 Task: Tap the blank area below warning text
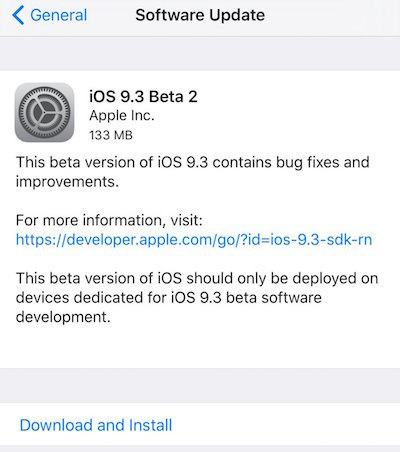(200, 347)
